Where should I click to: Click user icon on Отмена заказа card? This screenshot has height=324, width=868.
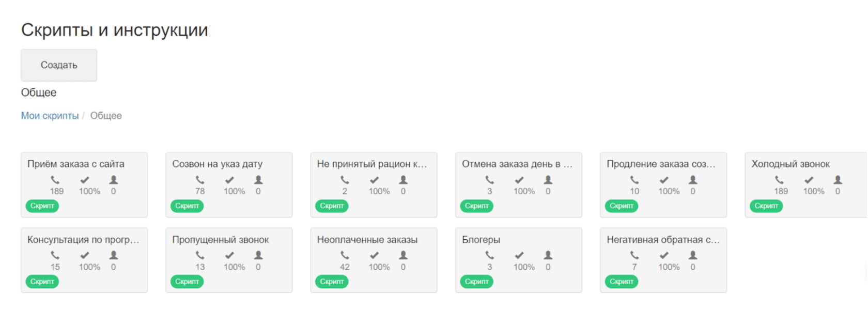point(548,180)
